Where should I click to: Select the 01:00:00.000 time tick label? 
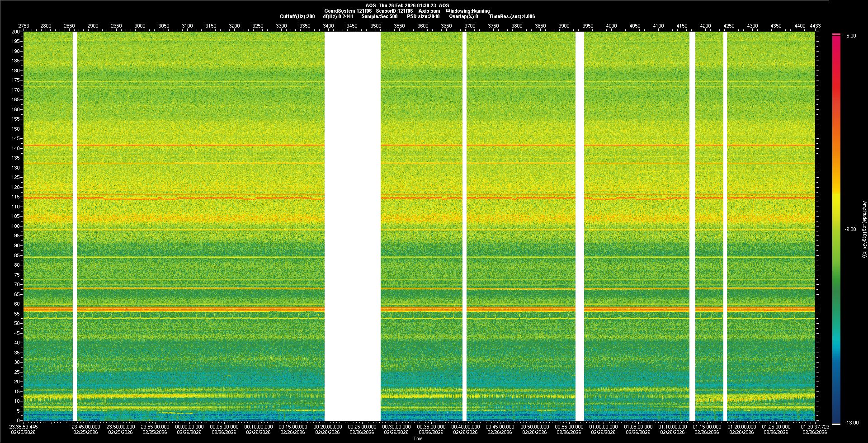pos(604,427)
